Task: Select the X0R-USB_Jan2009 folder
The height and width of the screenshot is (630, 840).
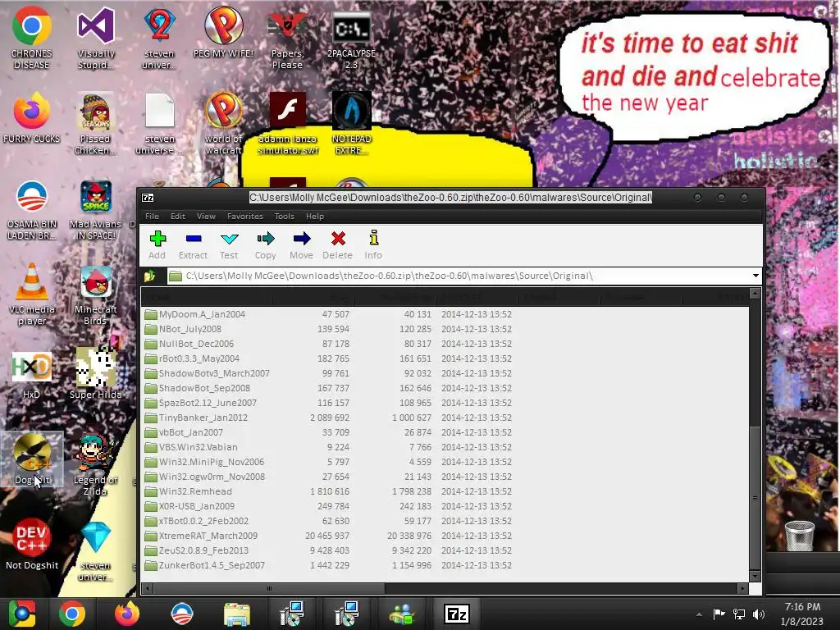Action: (x=189, y=505)
